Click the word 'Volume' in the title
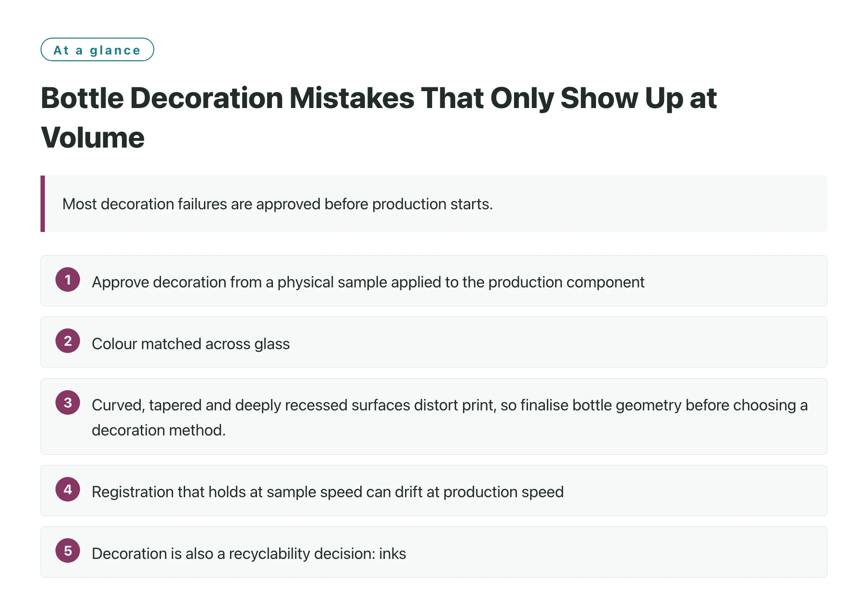 tap(93, 137)
